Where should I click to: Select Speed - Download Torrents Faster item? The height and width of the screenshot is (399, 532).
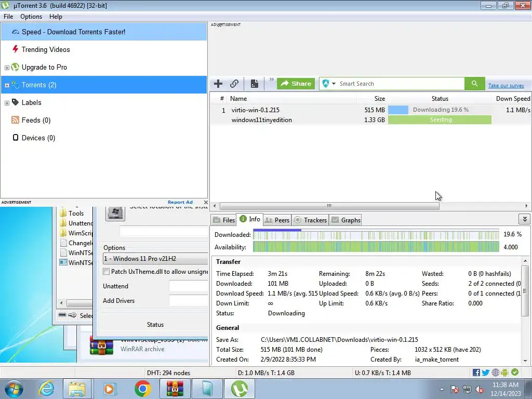(x=104, y=32)
